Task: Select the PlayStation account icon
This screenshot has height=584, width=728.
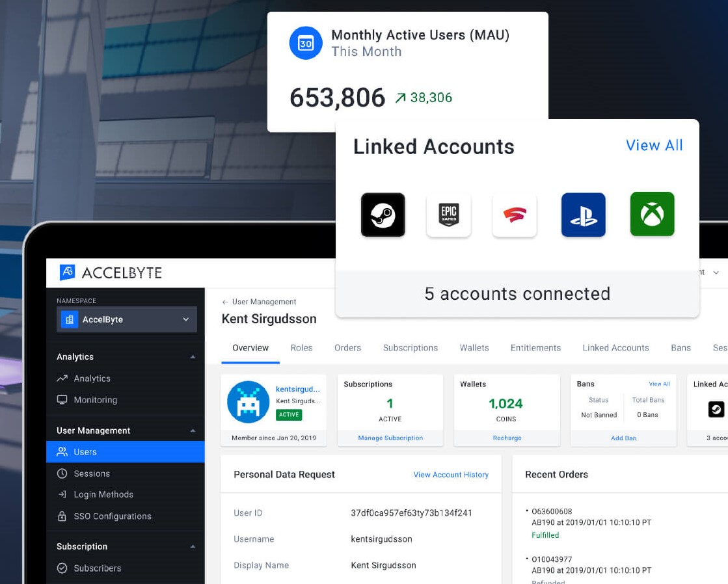Action: pyautogui.click(x=583, y=214)
